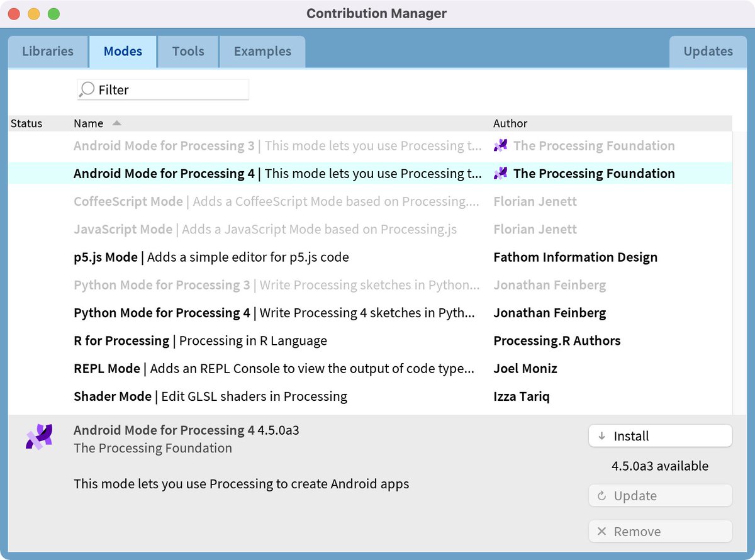This screenshot has width=755, height=560.
Task: Click author Fathom Information Design
Action: [576, 257]
